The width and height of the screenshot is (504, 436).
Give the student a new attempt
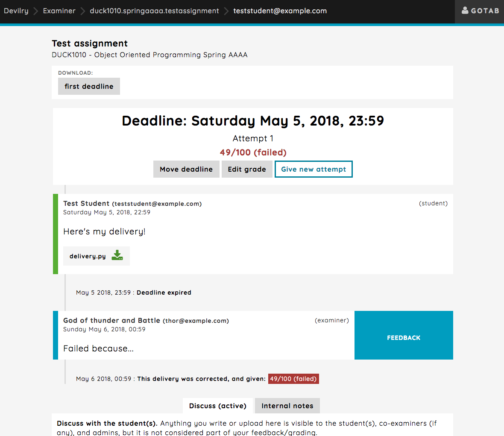(314, 169)
